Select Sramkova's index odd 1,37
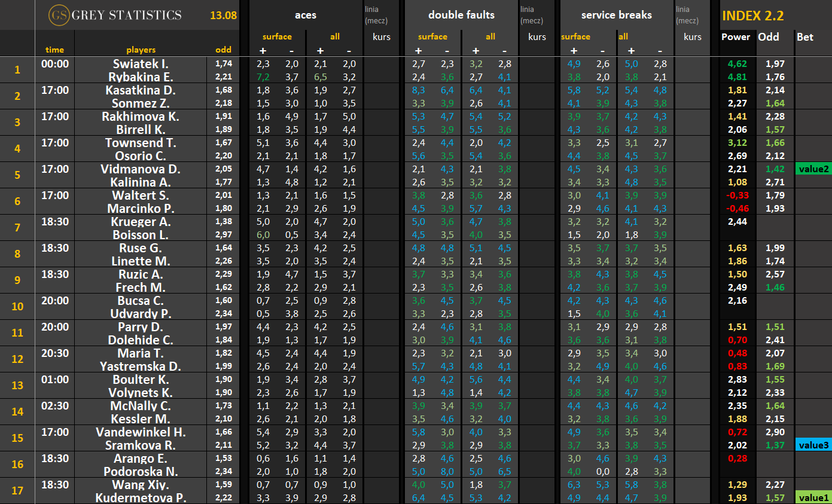 pyautogui.click(x=775, y=445)
